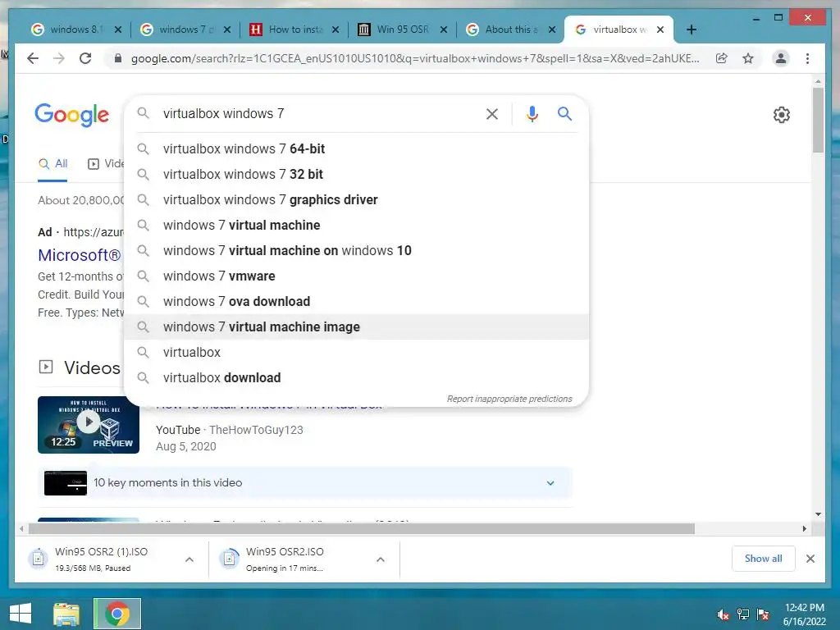840x630 pixels.
Task: Pick suggestion 'windows 7 virtual machine'
Action: pyautogui.click(x=356, y=225)
